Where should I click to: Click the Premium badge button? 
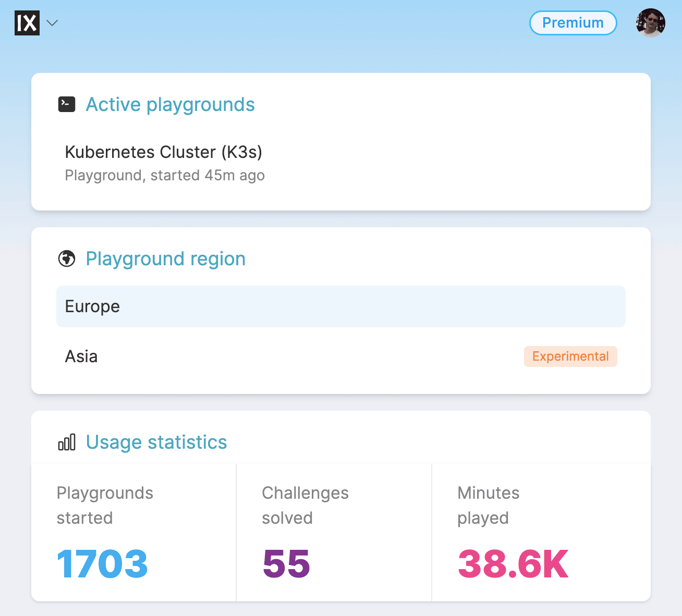[573, 23]
